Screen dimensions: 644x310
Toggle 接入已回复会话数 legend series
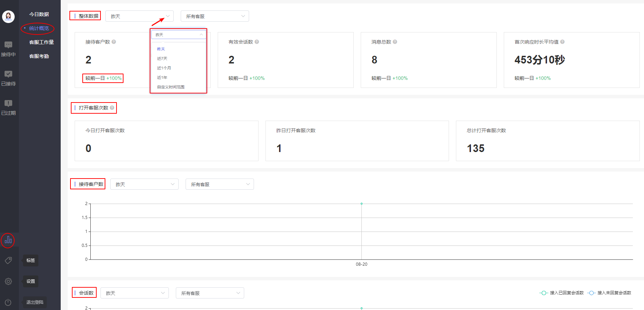point(562,293)
